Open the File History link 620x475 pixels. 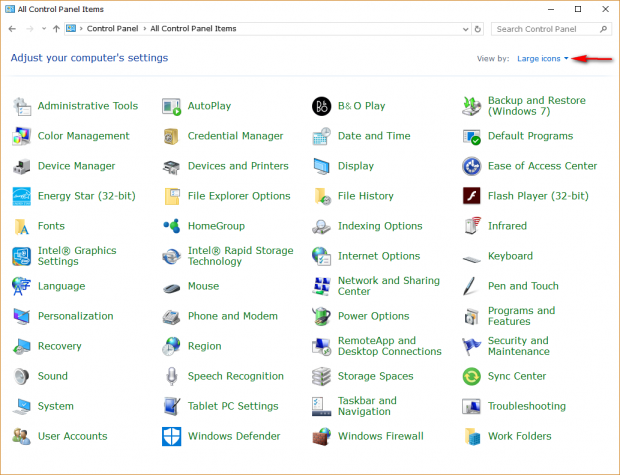pos(366,196)
